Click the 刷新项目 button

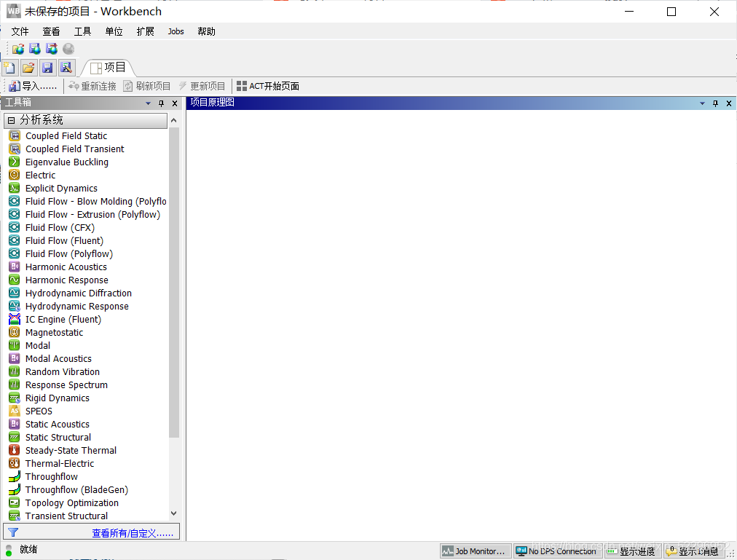coord(147,86)
